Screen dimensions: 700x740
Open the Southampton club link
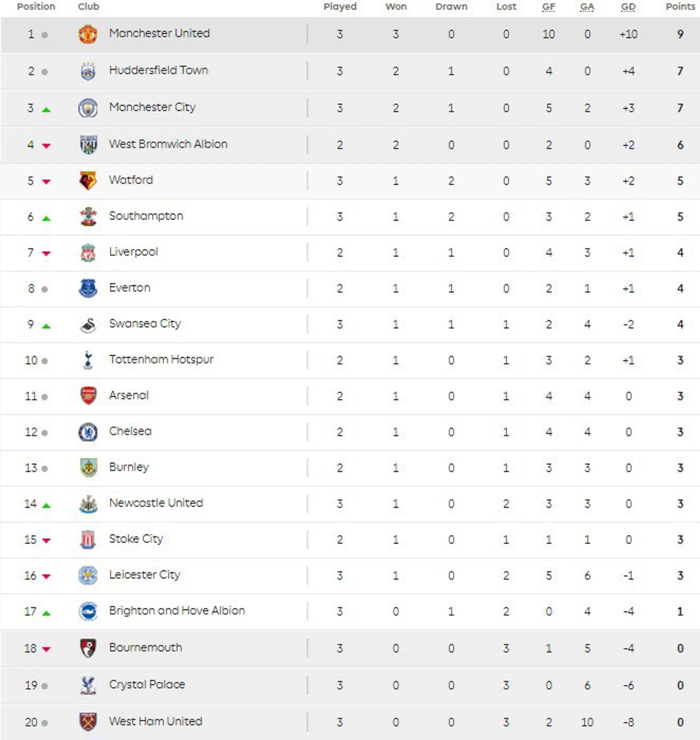pyautogui.click(x=146, y=216)
